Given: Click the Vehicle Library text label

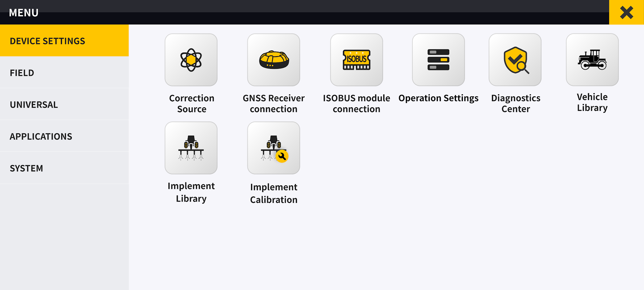Looking at the screenshot, I should (x=592, y=103).
